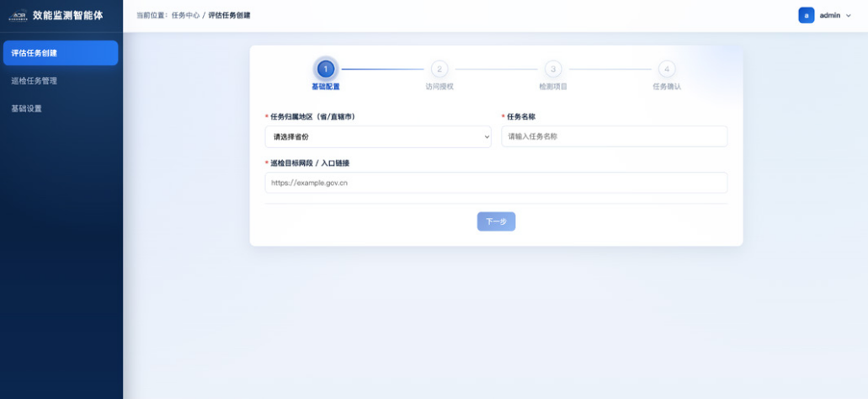The height and width of the screenshot is (399, 868).
Task: Open 评估任务创建 in the sidebar
Action: pyautogui.click(x=61, y=53)
